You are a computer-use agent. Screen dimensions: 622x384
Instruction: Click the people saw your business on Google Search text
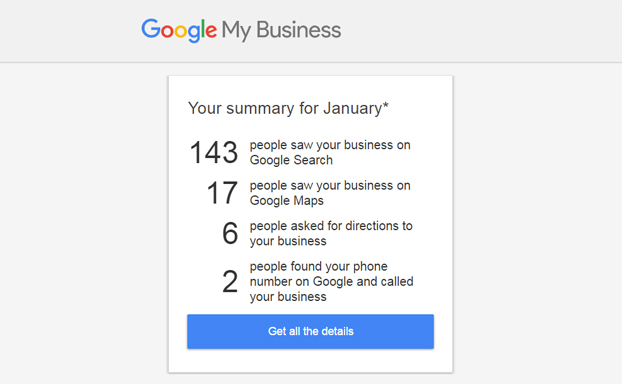point(330,152)
